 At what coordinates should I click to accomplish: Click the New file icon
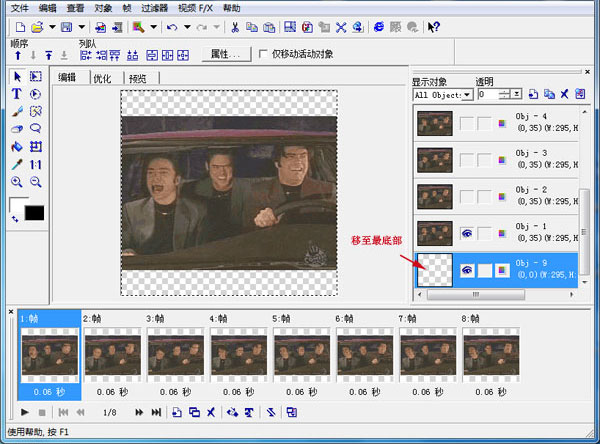click(x=20, y=27)
